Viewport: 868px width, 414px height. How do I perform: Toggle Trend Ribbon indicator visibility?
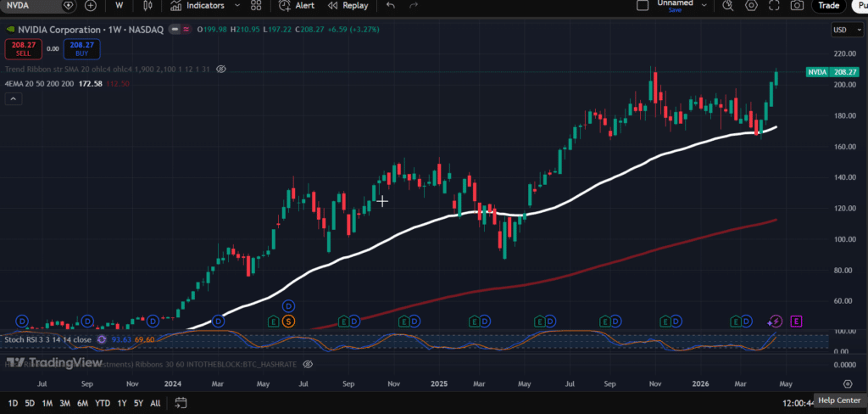pyautogui.click(x=221, y=68)
